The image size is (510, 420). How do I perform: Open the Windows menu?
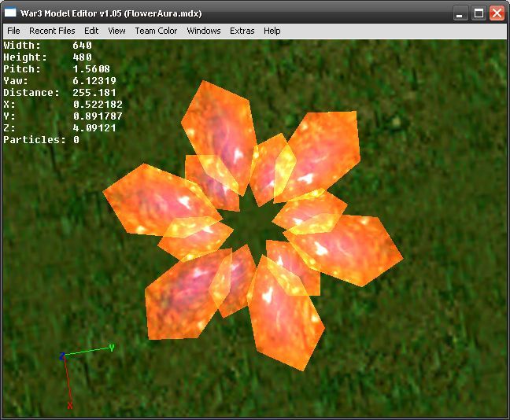coord(204,31)
